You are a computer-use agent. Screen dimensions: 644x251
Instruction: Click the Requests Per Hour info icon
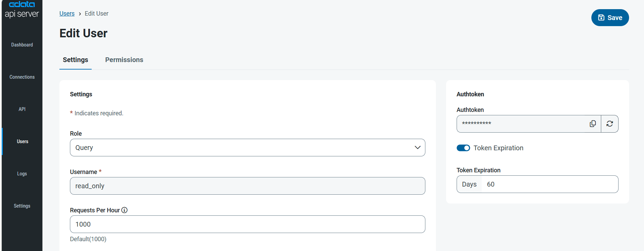click(x=125, y=210)
